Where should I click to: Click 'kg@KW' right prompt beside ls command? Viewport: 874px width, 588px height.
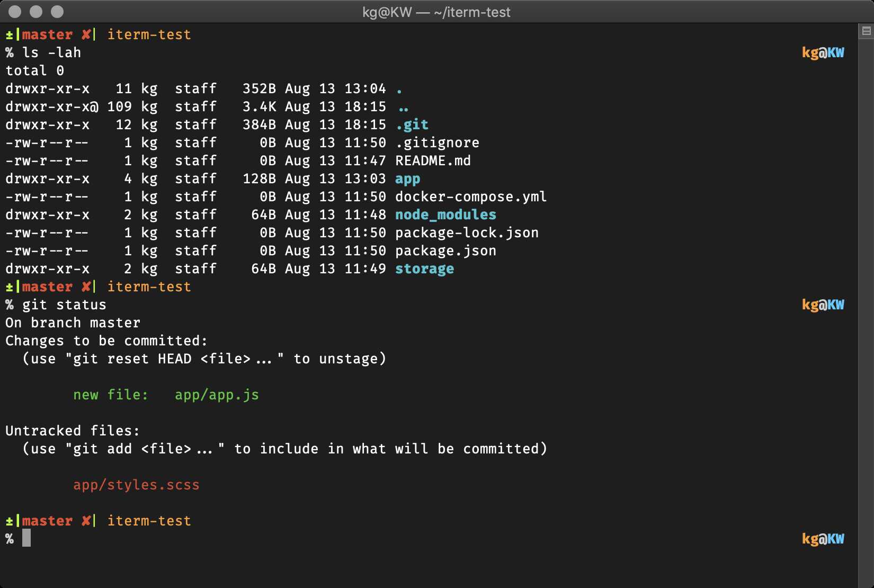click(x=823, y=52)
